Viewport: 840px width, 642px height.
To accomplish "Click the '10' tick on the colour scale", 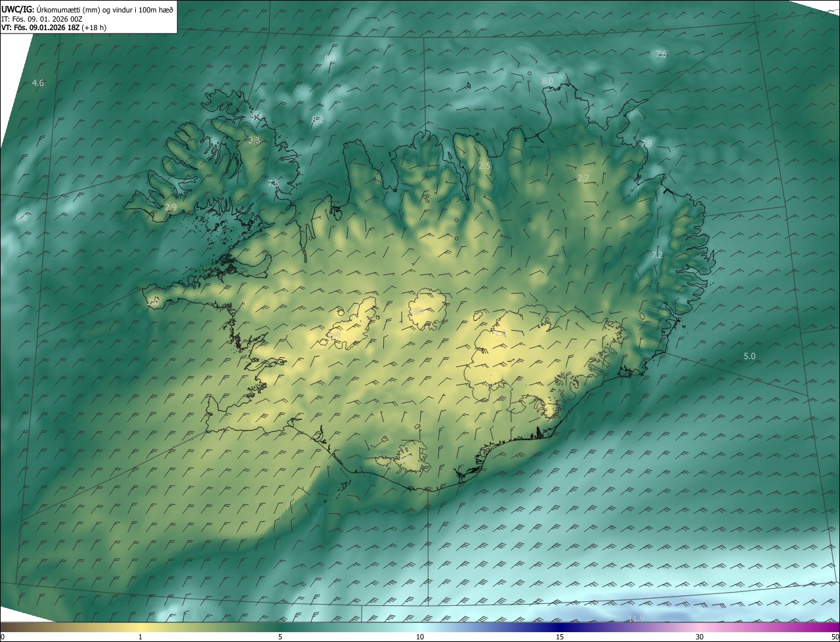I will pos(420,637).
